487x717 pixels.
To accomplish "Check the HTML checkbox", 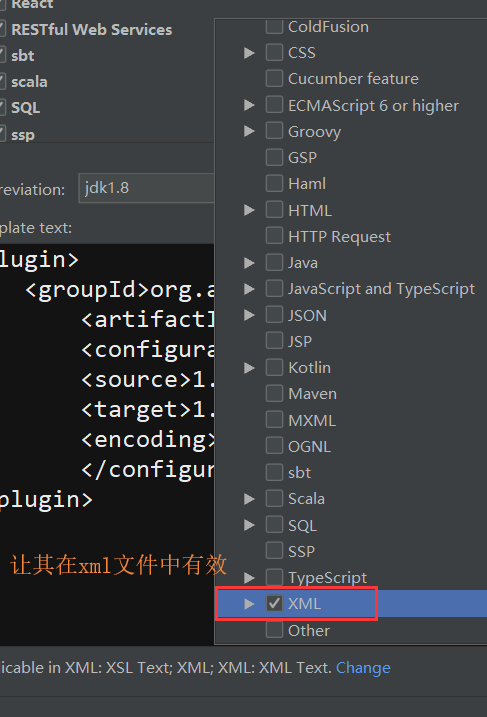I will tap(274, 210).
